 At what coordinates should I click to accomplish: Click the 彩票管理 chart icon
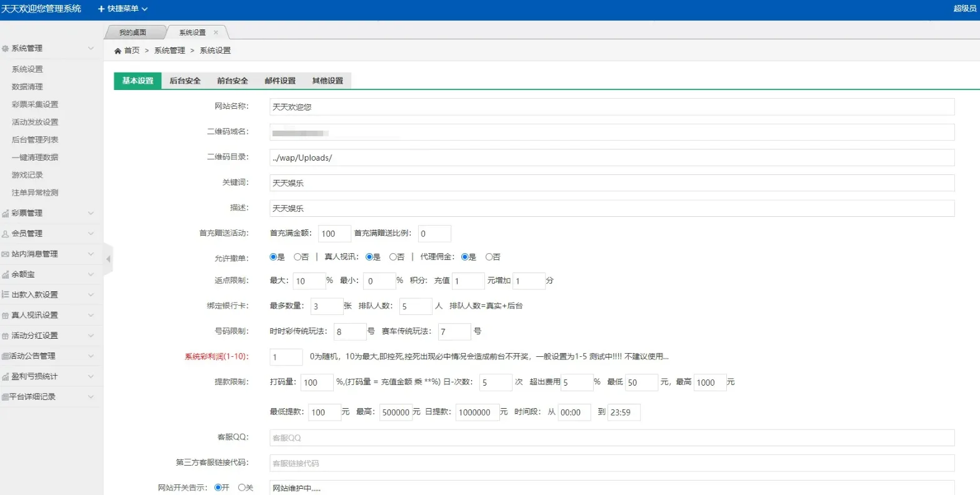coord(6,213)
